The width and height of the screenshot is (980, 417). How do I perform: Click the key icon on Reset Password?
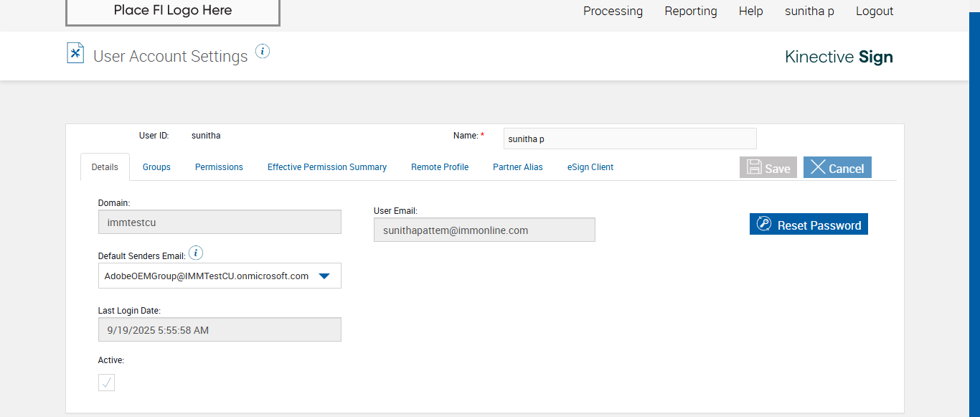pyautogui.click(x=764, y=225)
